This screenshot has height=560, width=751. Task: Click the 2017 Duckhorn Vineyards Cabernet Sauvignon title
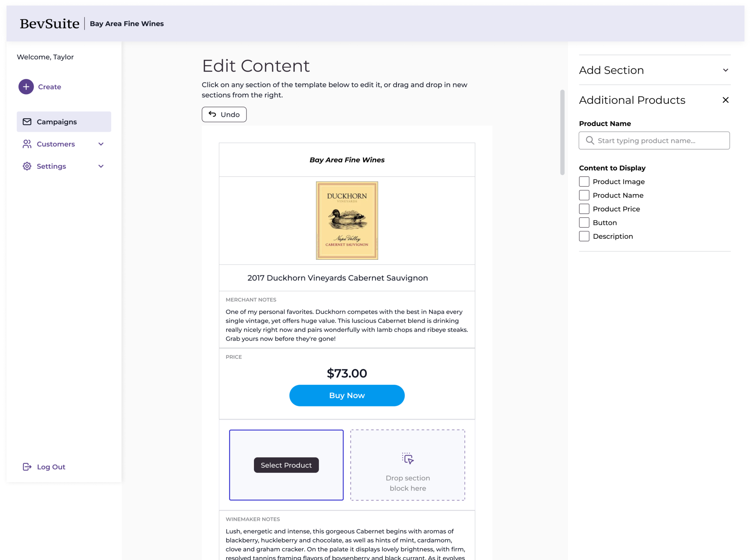[x=337, y=278]
